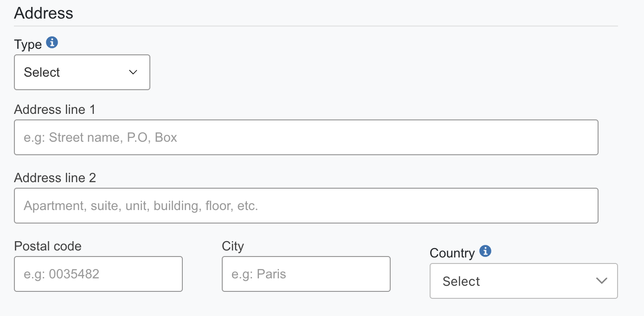The image size is (644, 316).
Task: Click the "City" field label
Action: [233, 246]
